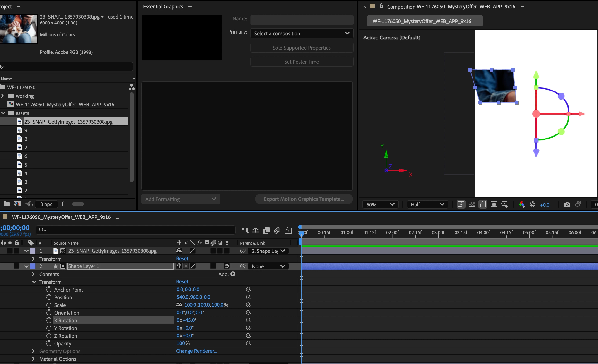The height and width of the screenshot is (364, 598).
Task: Toggle Motion Blur enable button in timeline
Action: 277,230
